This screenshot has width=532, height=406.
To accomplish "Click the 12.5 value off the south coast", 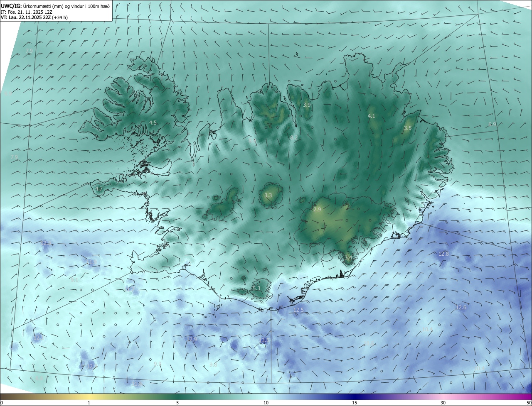I will [299, 310].
